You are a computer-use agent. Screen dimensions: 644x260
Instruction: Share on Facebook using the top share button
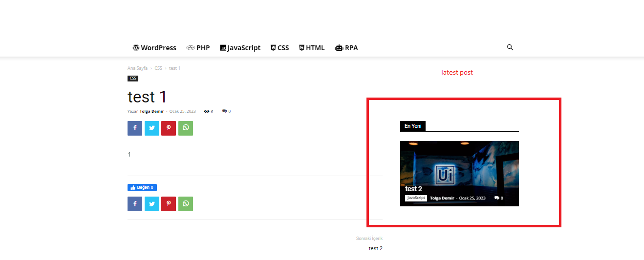[x=135, y=128]
